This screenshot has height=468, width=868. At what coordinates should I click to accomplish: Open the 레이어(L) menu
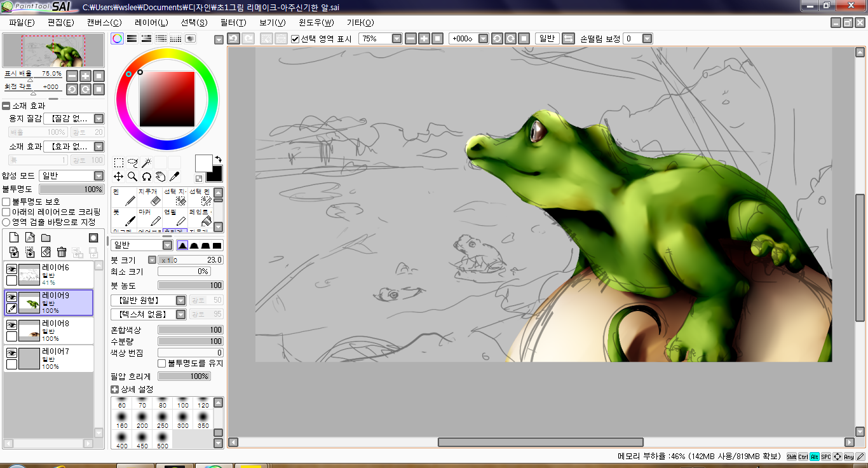[x=151, y=22]
